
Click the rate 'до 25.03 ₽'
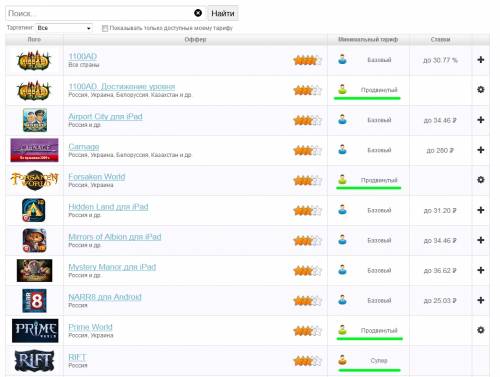click(x=440, y=300)
